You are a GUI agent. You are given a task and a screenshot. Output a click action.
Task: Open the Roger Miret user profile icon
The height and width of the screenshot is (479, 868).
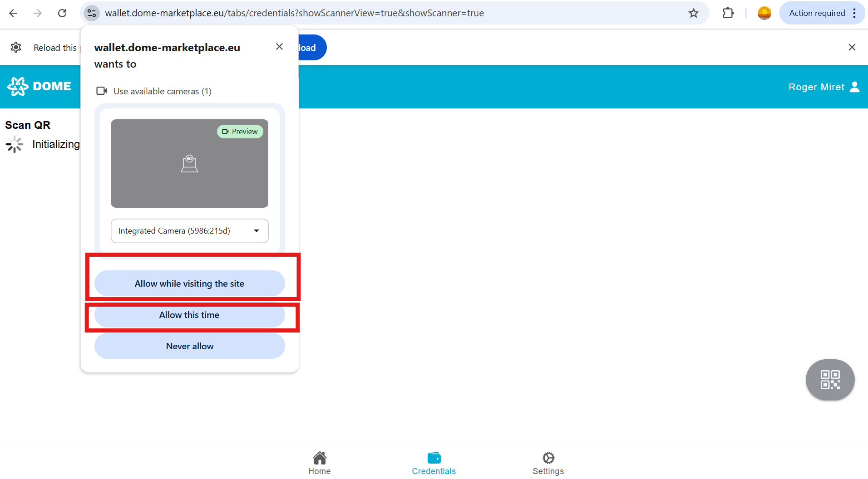click(x=854, y=87)
